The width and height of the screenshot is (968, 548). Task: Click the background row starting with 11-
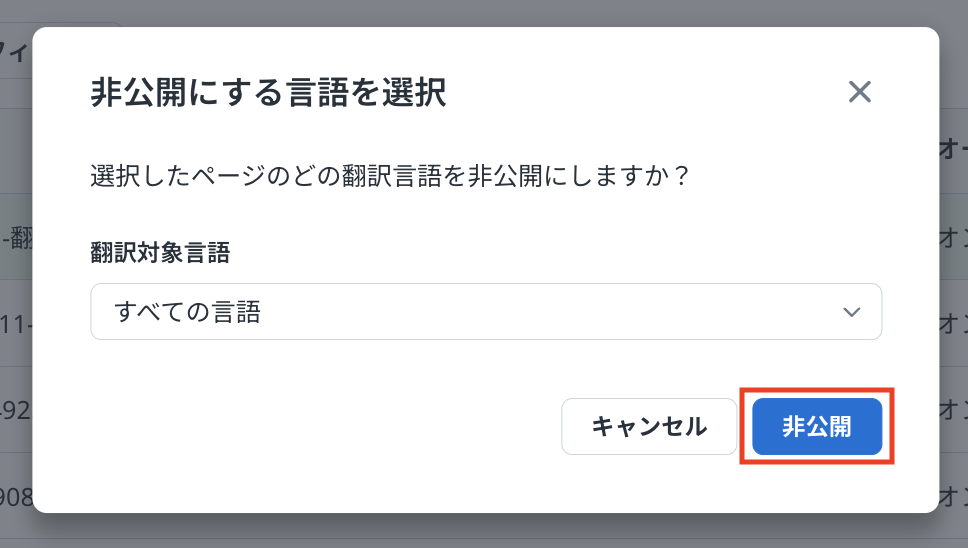15,324
